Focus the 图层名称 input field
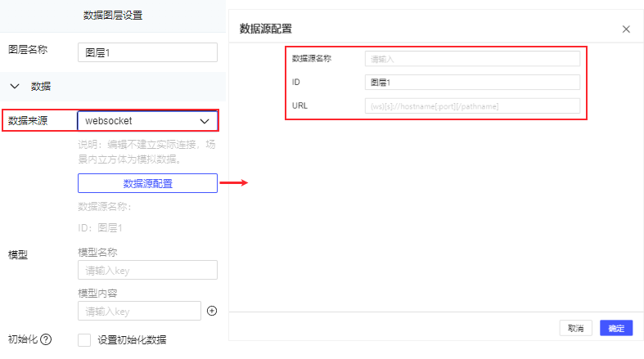Viewport: 644px width, 359px height. [x=147, y=52]
